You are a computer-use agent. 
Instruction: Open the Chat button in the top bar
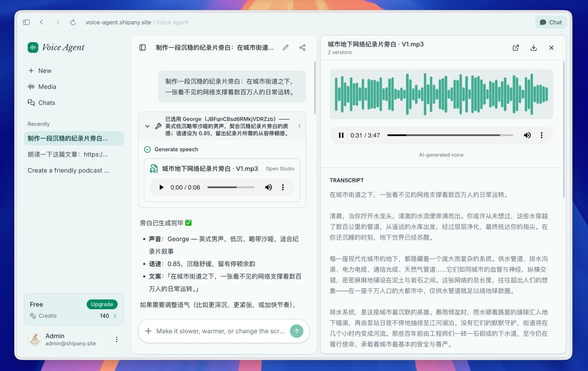(x=551, y=22)
